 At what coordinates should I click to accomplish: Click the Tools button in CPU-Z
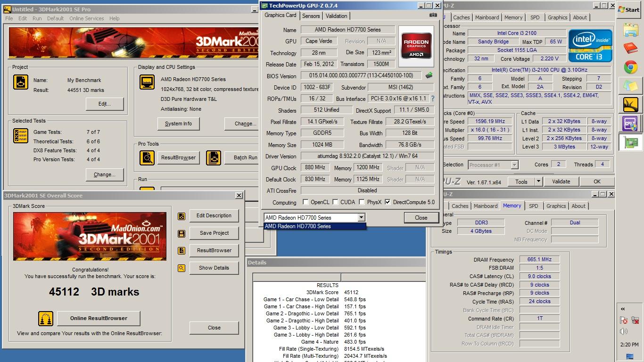(521, 181)
